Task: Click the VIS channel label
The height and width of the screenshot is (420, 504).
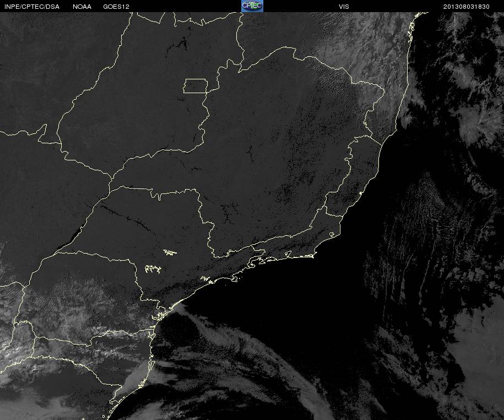Action: 344,7
